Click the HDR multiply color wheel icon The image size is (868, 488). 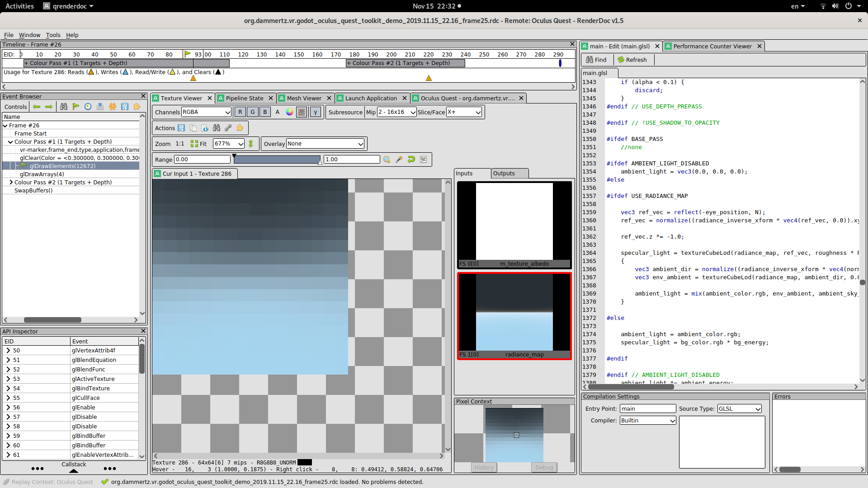[x=289, y=112]
